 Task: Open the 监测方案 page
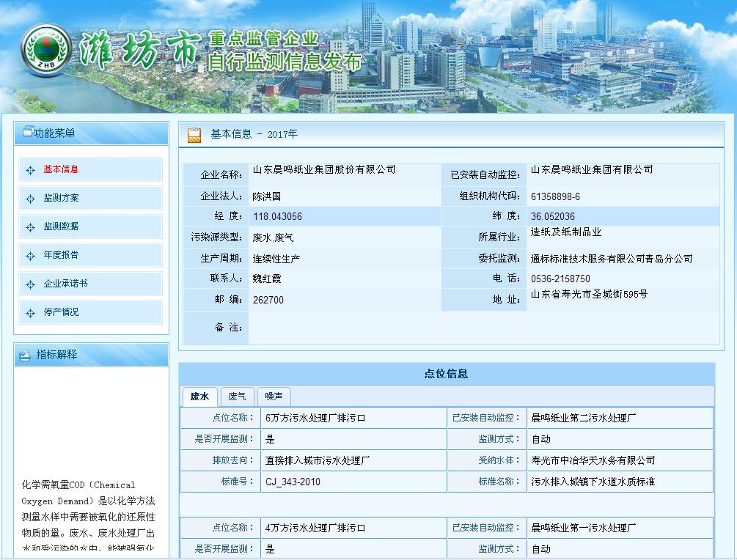[x=61, y=198]
